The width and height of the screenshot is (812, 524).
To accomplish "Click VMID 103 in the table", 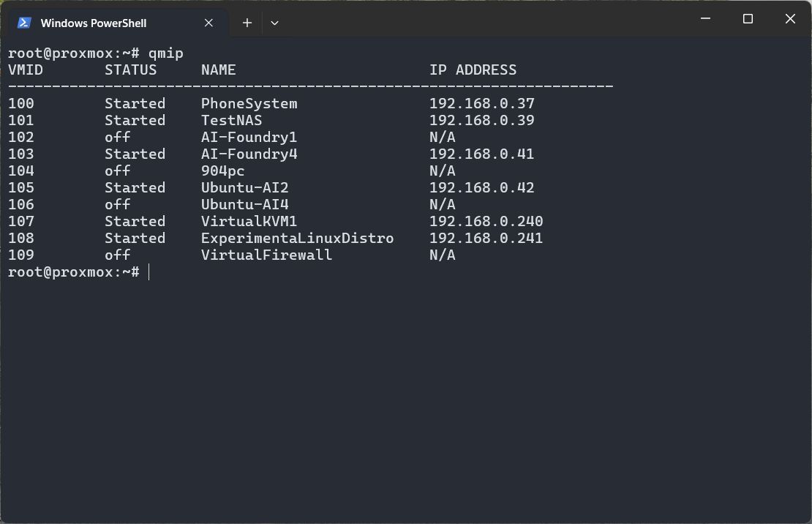I will click(x=21, y=154).
